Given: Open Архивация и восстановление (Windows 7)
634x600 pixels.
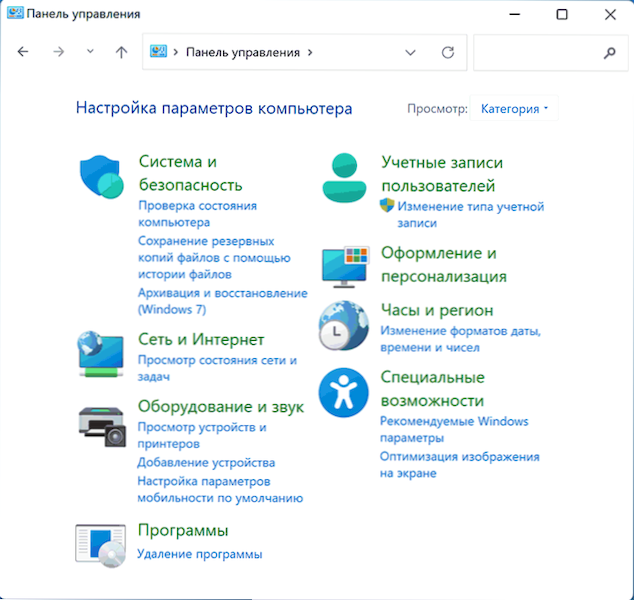Looking at the screenshot, I should click(x=223, y=301).
